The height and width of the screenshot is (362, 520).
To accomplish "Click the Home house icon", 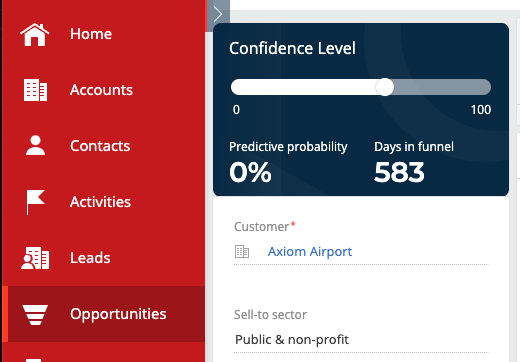I will tap(35, 34).
